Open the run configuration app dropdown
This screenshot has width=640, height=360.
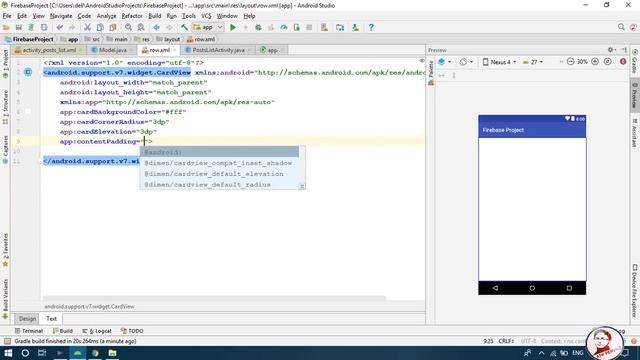tap(208, 27)
